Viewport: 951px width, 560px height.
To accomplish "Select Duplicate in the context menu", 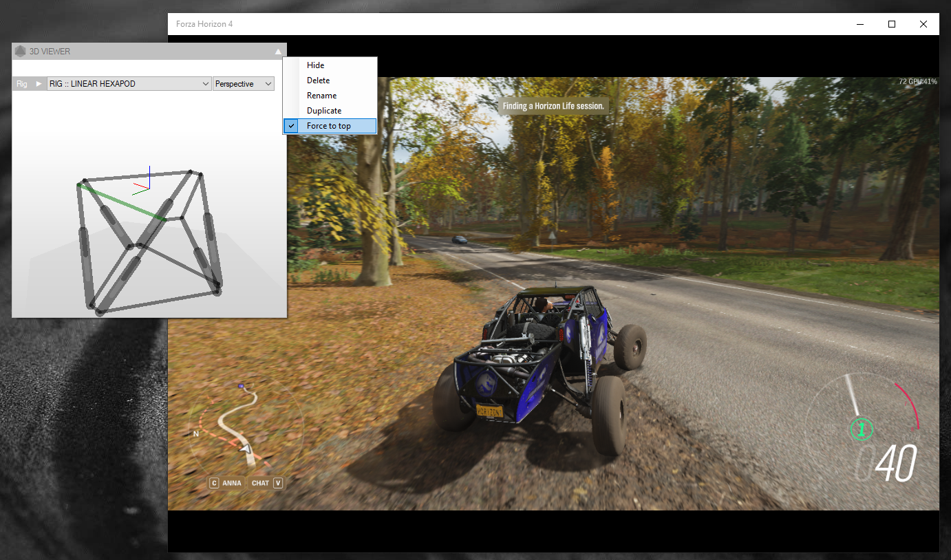I will pyautogui.click(x=330, y=111).
